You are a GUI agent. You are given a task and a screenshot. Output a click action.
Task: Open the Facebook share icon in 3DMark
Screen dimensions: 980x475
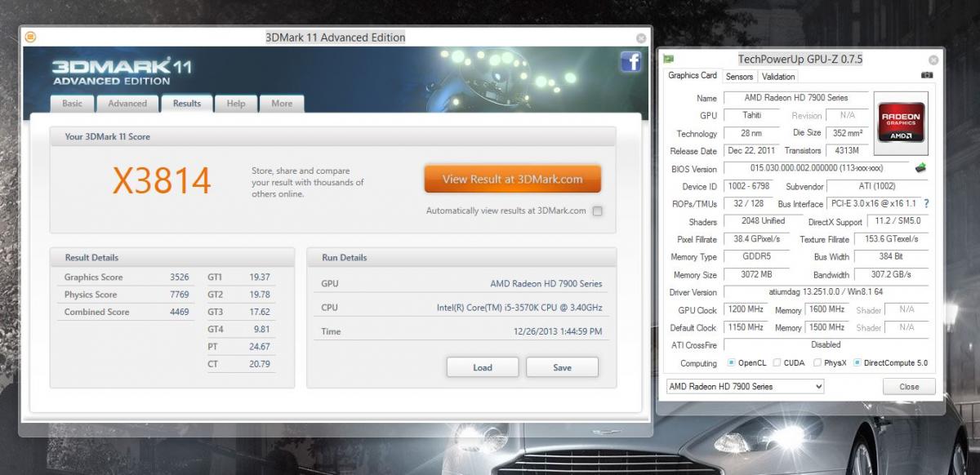click(630, 62)
